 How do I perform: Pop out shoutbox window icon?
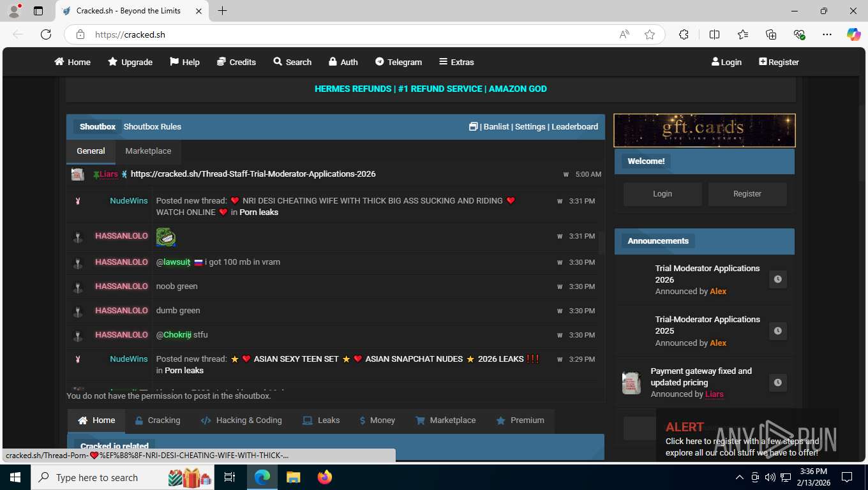[473, 126]
